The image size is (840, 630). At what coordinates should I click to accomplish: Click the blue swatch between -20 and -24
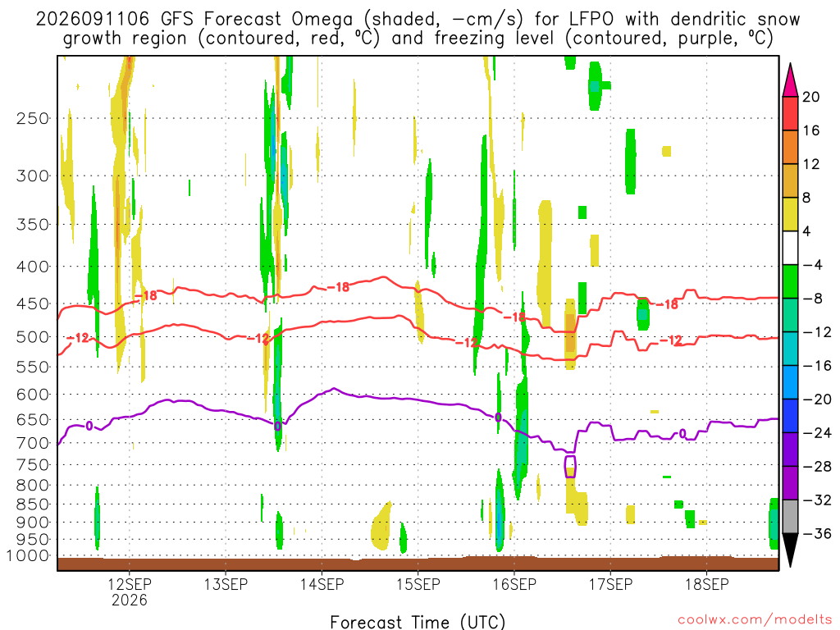(x=790, y=416)
